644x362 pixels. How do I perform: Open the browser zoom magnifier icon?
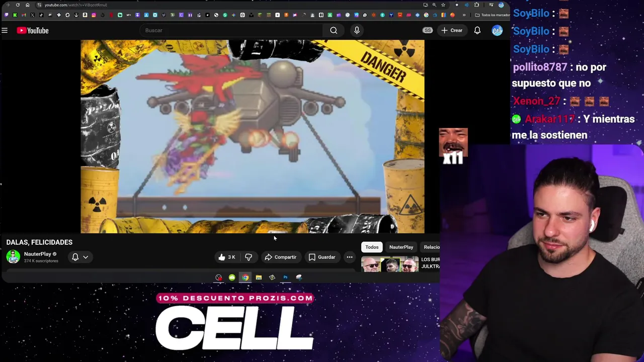point(434,5)
